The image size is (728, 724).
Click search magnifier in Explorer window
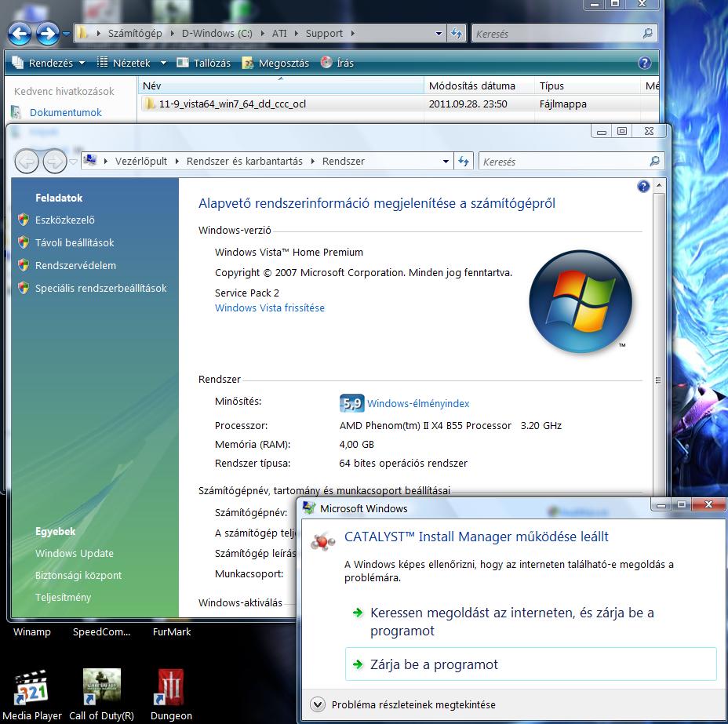[x=648, y=34]
